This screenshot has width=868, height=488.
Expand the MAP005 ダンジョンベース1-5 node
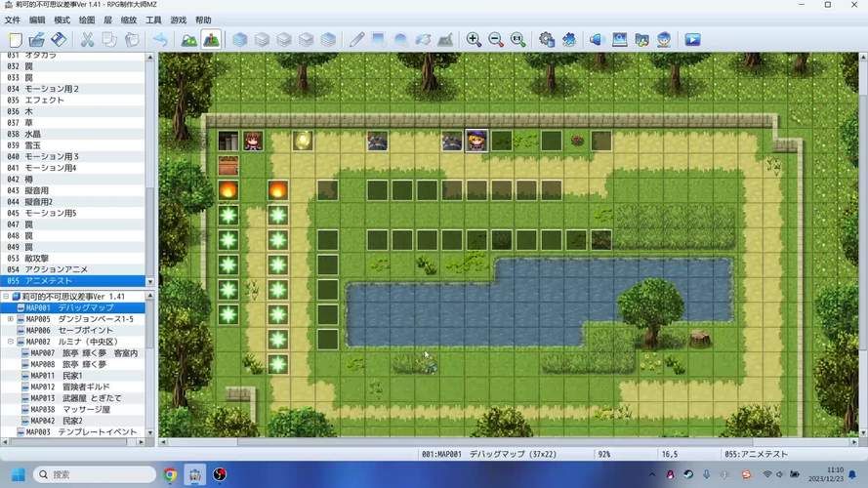click(x=11, y=319)
